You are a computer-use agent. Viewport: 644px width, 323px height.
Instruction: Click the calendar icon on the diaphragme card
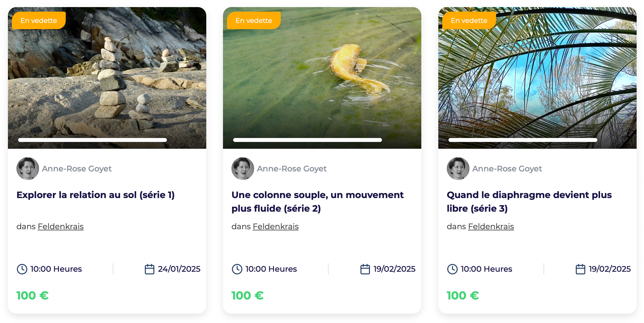(580, 269)
